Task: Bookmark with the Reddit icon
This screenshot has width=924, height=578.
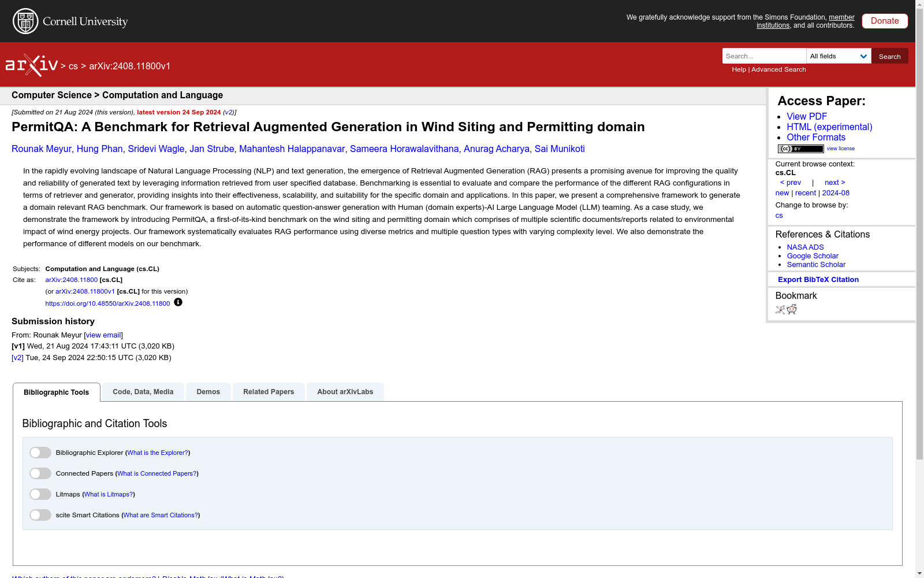Action: pos(792,310)
